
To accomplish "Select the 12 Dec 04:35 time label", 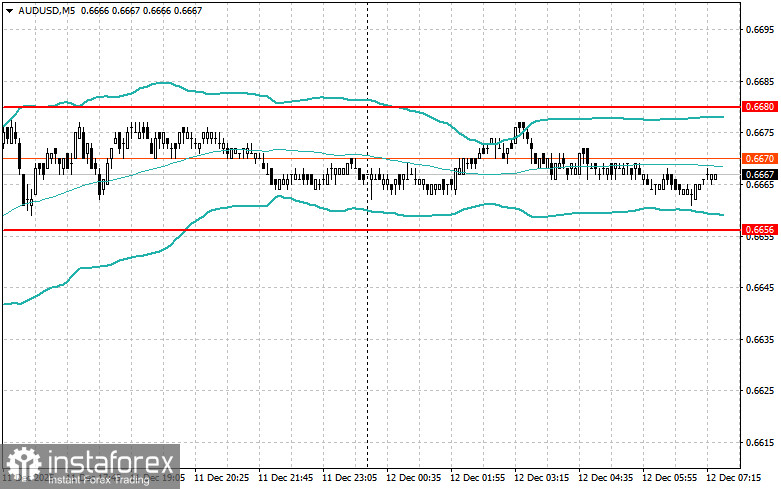I will [x=605, y=478].
